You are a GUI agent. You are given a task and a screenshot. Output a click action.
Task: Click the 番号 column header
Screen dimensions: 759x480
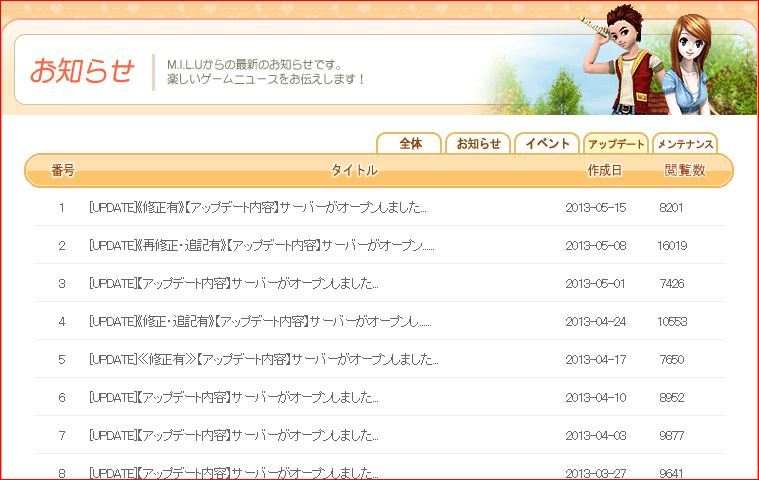coord(63,171)
